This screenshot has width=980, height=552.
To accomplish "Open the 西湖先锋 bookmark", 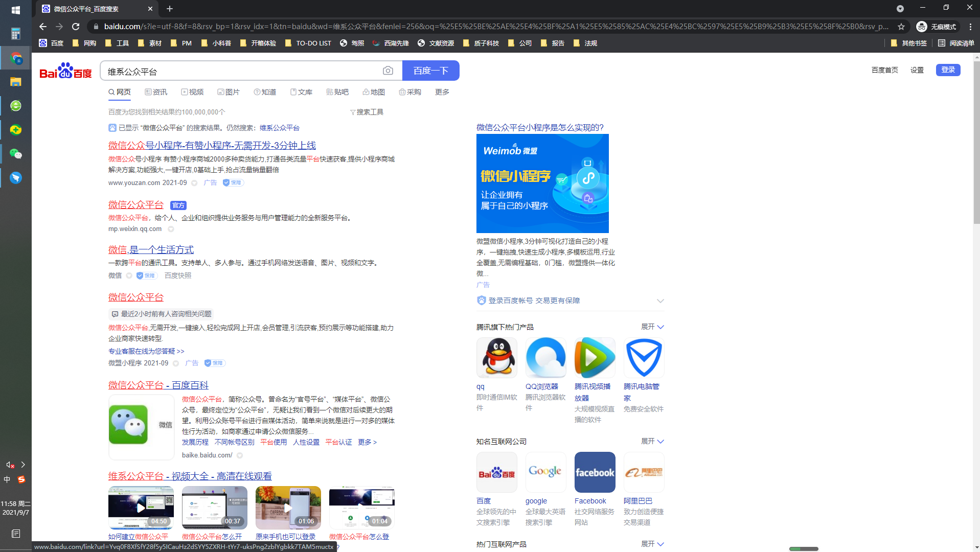I will pos(391,43).
